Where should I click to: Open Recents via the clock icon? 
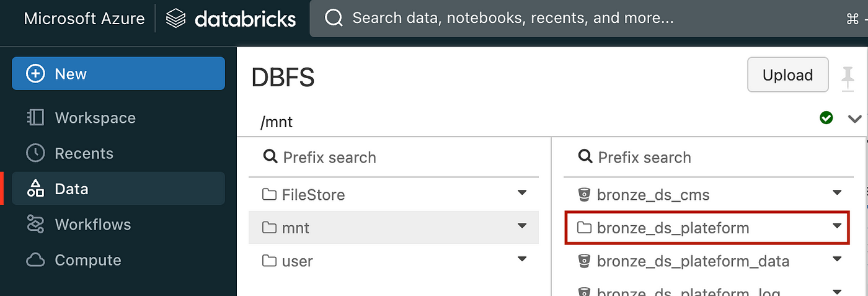tap(35, 153)
